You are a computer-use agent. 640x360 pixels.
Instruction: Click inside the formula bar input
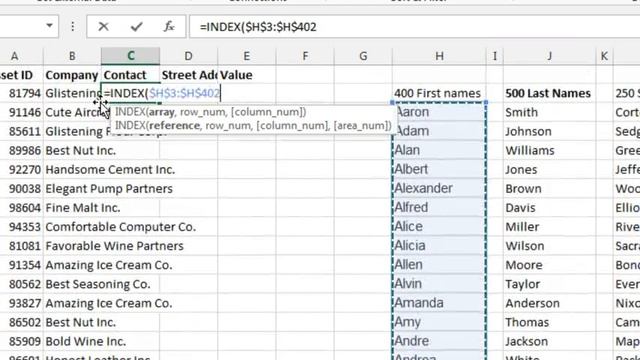click(x=414, y=27)
